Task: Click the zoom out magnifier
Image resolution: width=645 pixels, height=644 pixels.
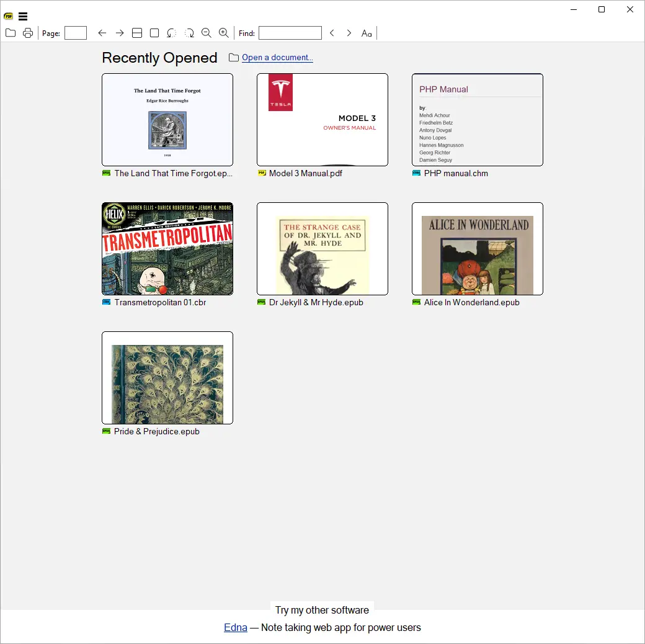Action: click(207, 33)
